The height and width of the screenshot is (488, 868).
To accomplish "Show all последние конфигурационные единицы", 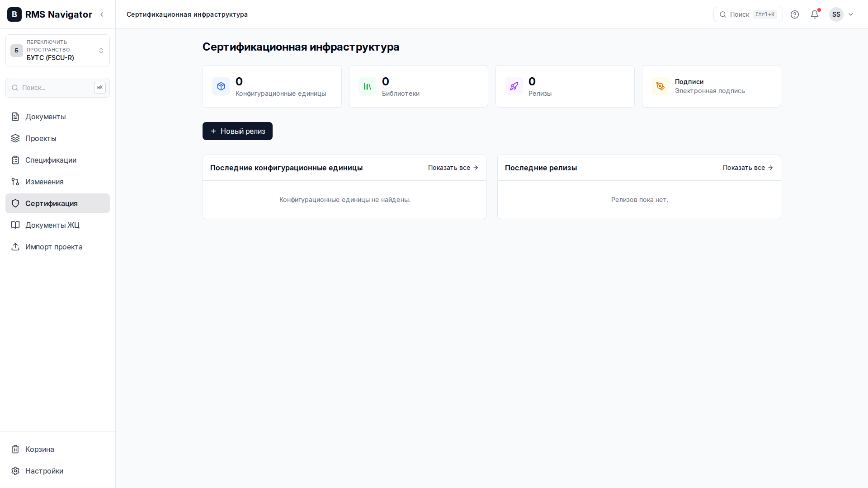I will coord(453,168).
